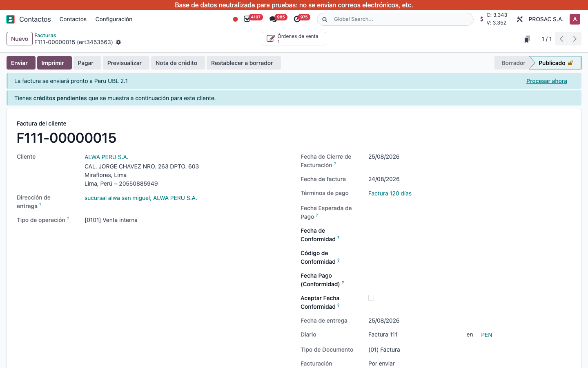This screenshot has height=368, width=588.
Task: Open clock activities icon with 975 badge
Action: tap(297, 19)
